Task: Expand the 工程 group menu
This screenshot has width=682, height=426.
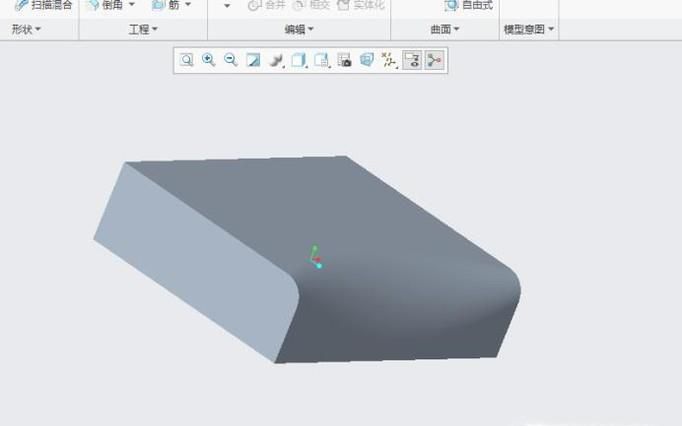Action: click(144, 30)
